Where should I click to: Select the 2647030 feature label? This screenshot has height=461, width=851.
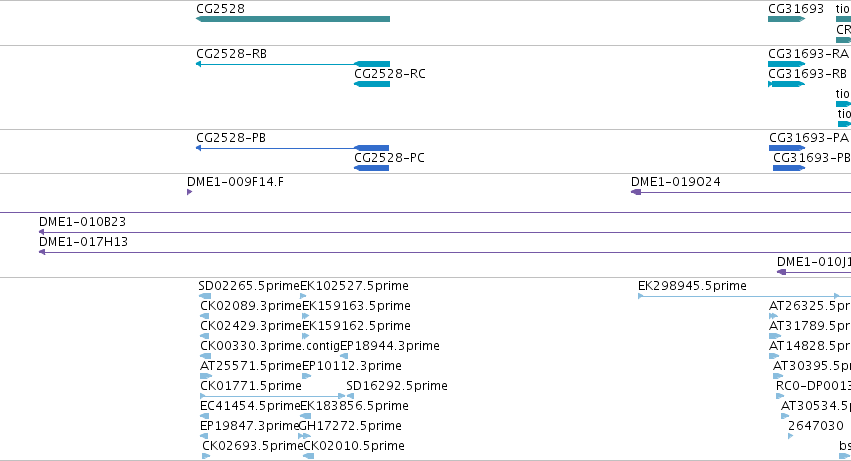(816, 426)
